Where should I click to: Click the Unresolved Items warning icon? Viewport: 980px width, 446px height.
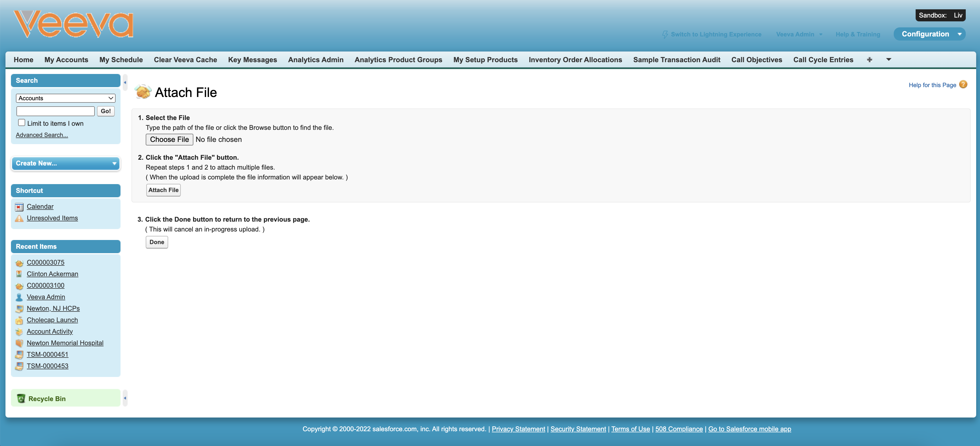pyautogui.click(x=19, y=218)
